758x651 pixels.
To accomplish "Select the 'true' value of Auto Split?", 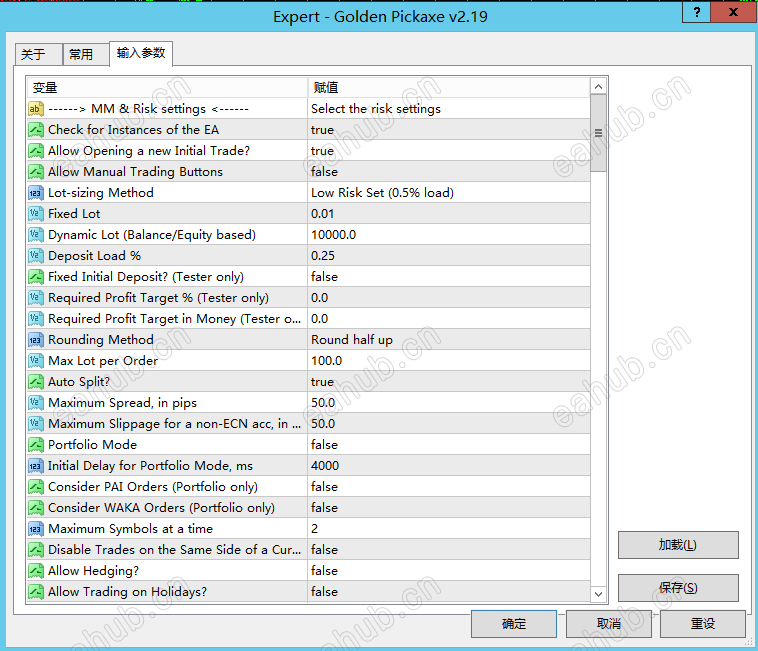I will pos(449,382).
